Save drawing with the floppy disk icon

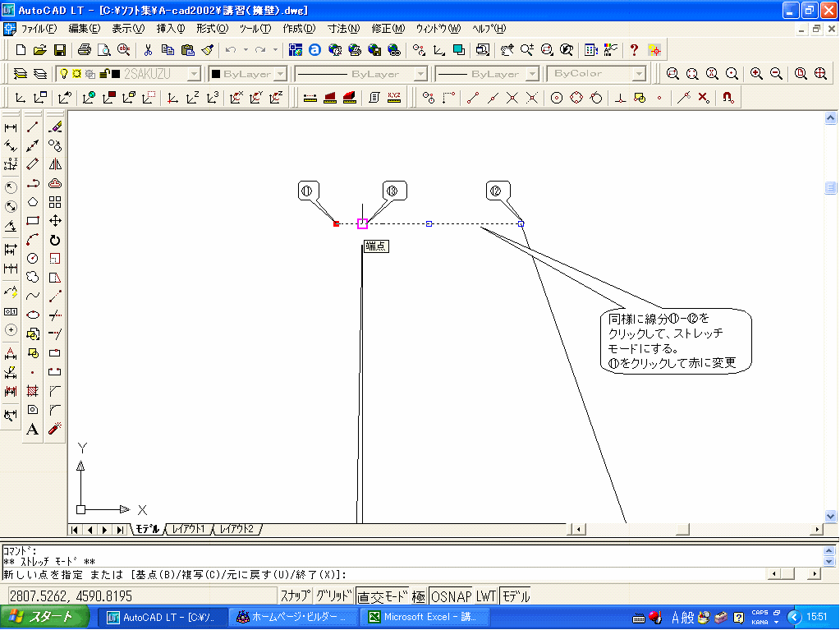click(x=59, y=50)
